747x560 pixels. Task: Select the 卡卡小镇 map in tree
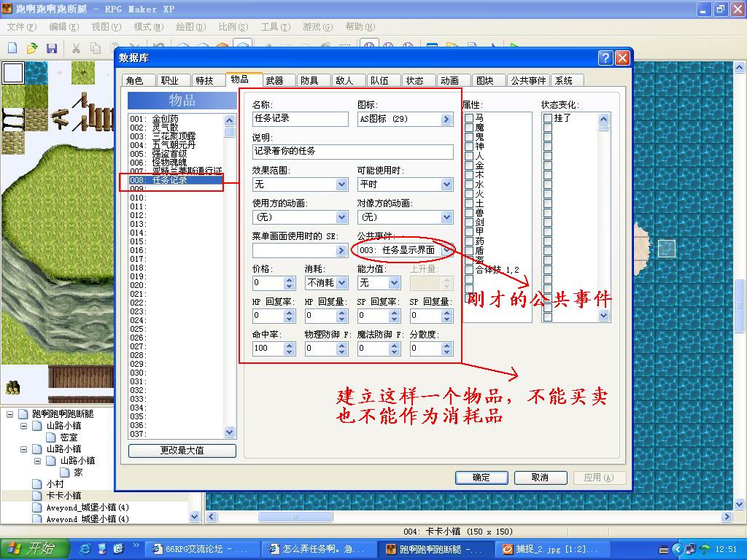point(63,496)
